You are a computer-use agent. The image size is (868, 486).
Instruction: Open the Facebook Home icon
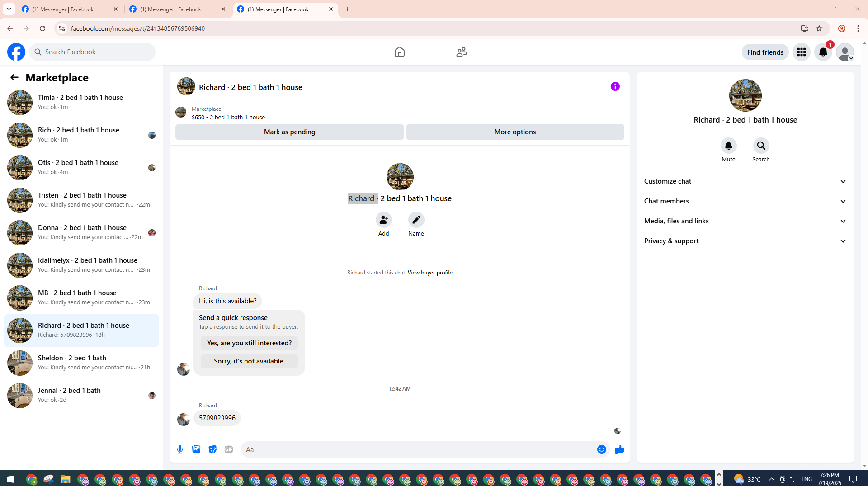pyautogui.click(x=399, y=52)
